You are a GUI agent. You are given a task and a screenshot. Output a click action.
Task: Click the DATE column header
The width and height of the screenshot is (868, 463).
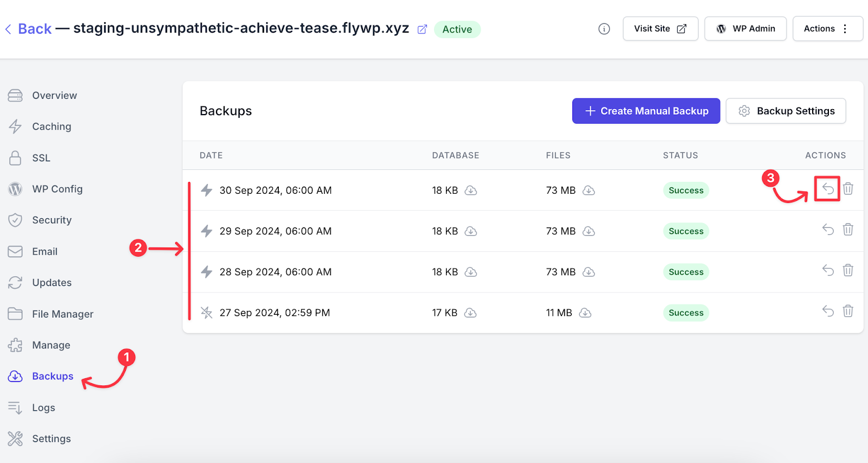211,155
